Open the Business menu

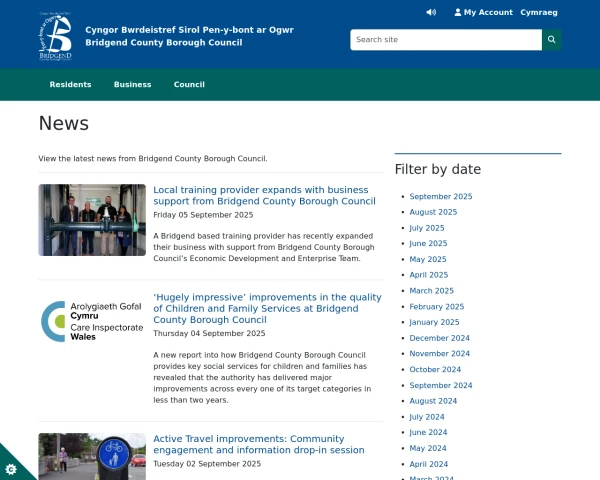pyautogui.click(x=132, y=85)
